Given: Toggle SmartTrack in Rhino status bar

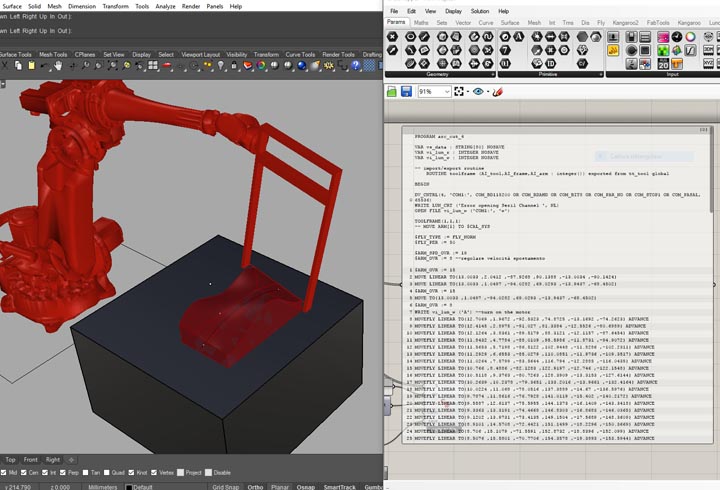Looking at the screenshot, I should (340, 487).
